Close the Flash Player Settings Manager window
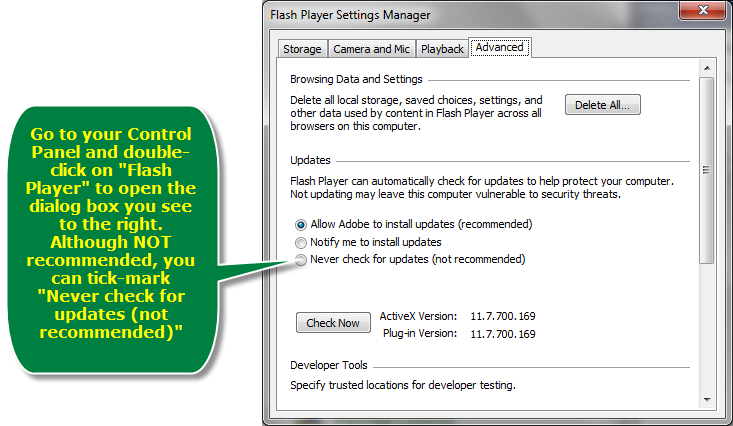Screen dimensions: 733x426 [x=703, y=10]
